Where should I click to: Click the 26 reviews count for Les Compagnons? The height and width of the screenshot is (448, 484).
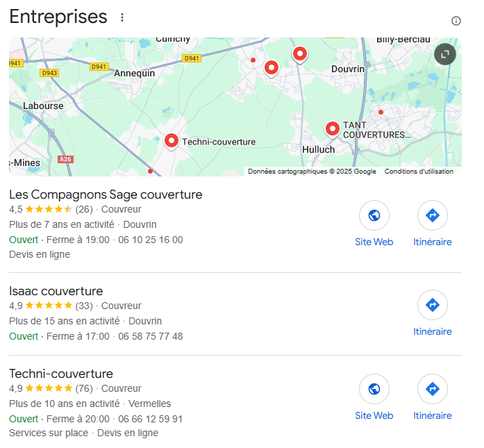click(84, 209)
